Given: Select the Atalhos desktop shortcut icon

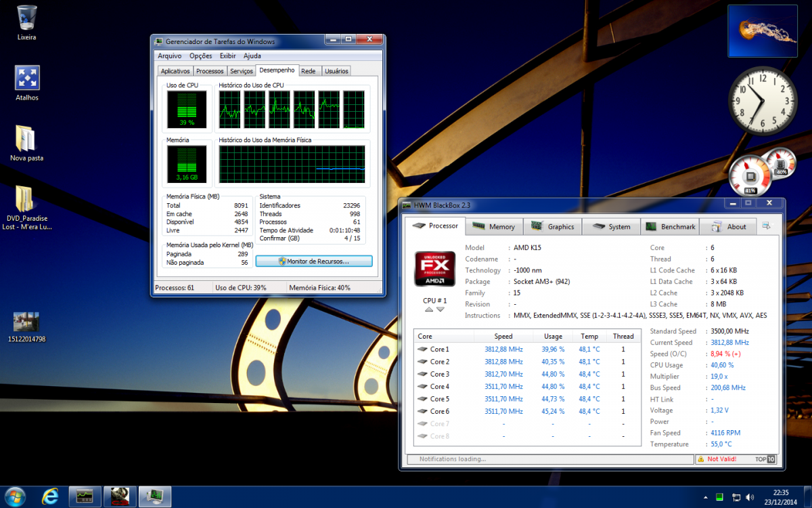Looking at the screenshot, I should (27, 78).
